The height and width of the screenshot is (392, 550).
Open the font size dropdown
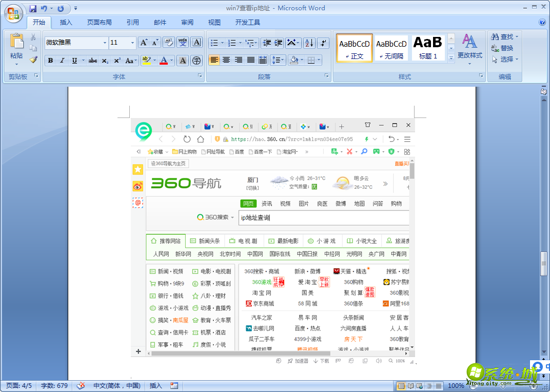point(132,43)
